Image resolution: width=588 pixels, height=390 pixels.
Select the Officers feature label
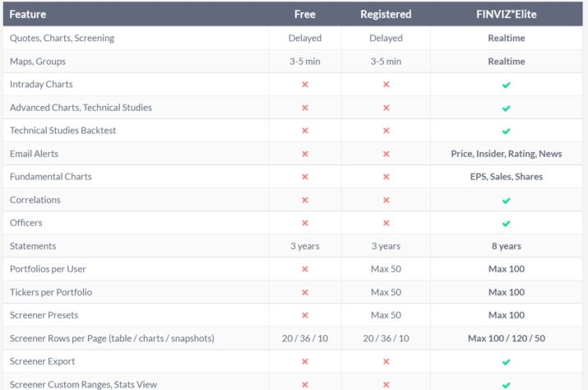tap(25, 223)
